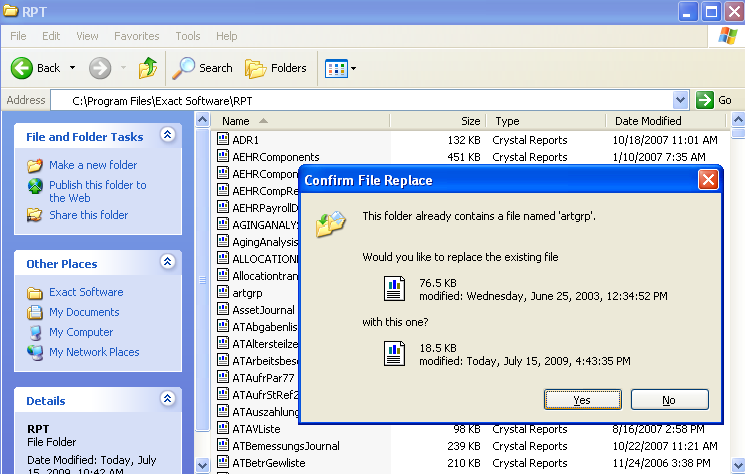Open the Tools menu
The image size is (745, 474).
[188, 36]
